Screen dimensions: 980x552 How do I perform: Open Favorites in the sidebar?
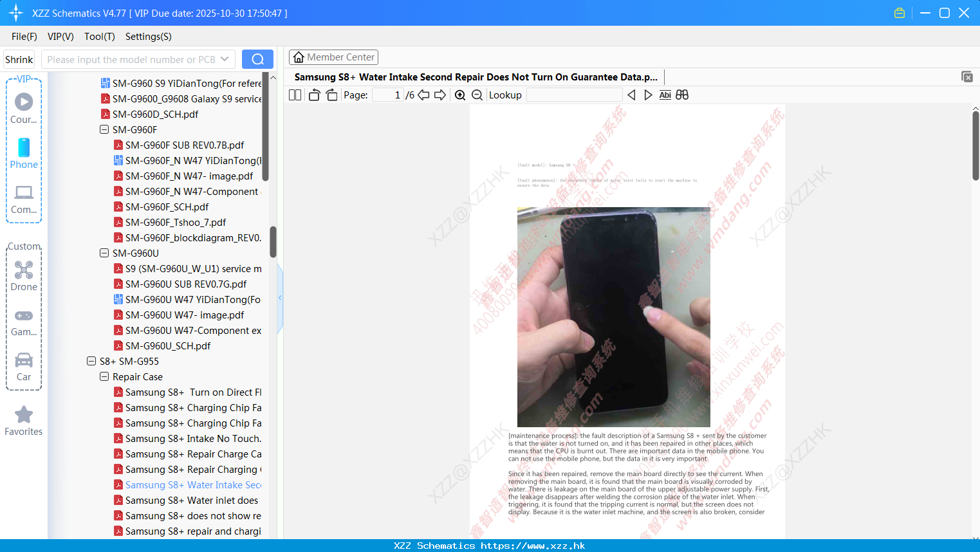point(24,421)
